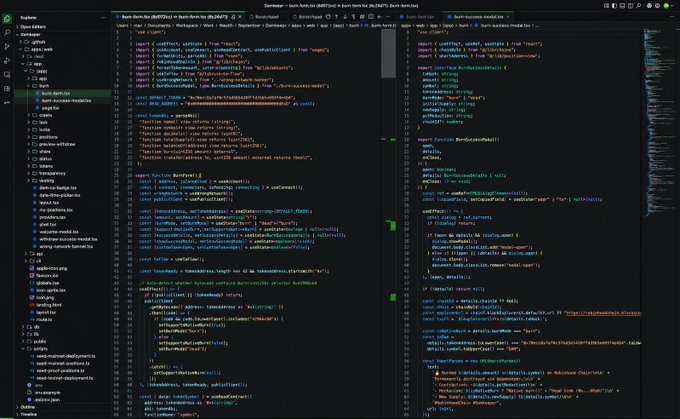Click the back arrow in diff editor toolbar

pyautogui.click(x=379, y=17)
